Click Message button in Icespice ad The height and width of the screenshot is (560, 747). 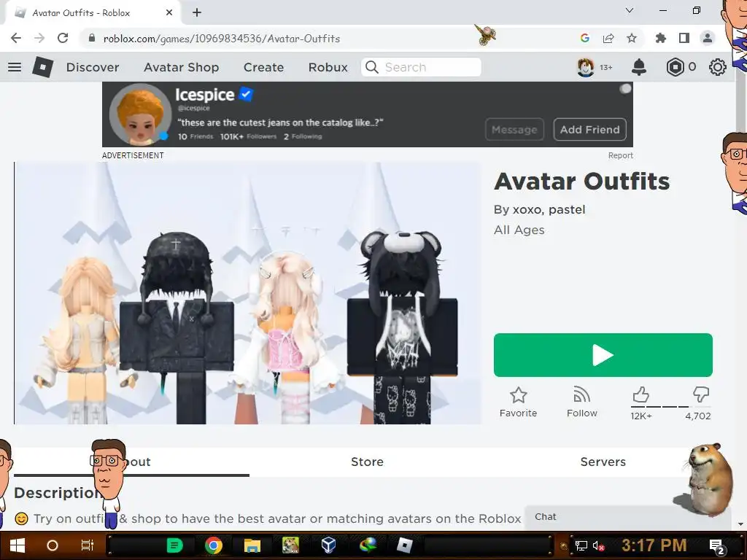514,130
